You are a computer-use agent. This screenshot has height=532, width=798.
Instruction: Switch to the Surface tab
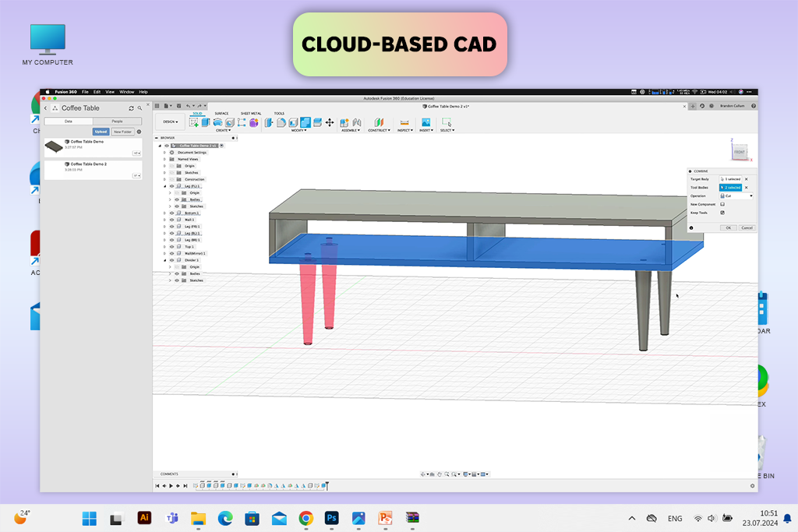coord(221,114)
